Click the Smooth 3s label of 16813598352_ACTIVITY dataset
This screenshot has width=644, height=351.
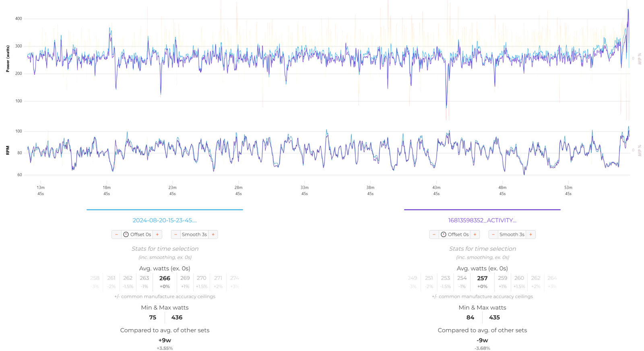point(512,235)
